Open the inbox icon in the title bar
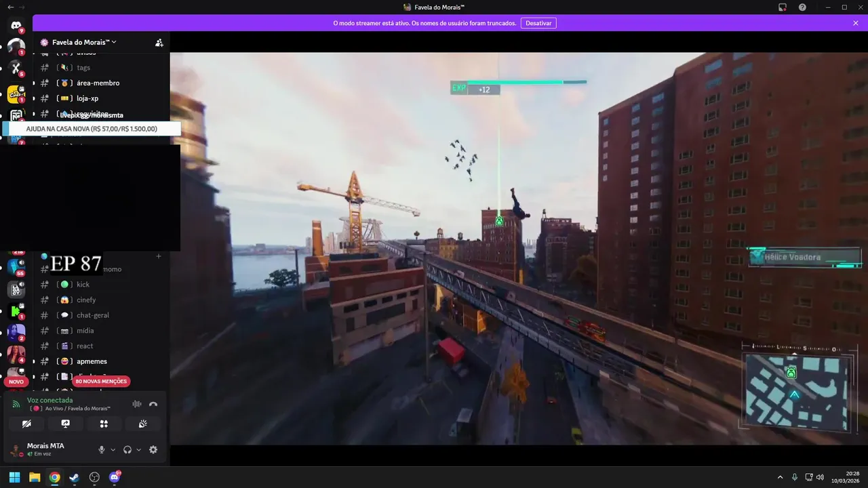Viewport: 868px width, 488px height. pos(782,7)
